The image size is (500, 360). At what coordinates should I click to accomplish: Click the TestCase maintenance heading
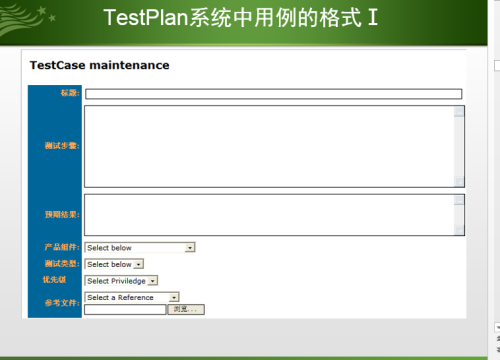[100, 65]
